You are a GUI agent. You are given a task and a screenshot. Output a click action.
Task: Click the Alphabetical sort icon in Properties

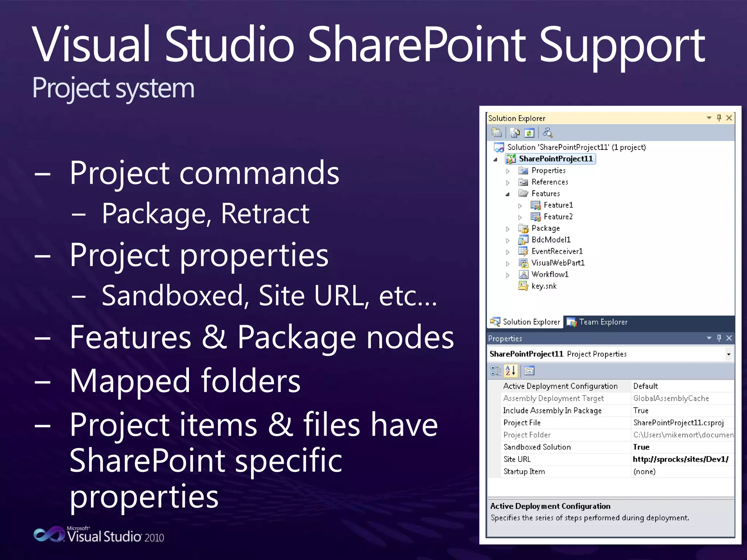click(x=511, y=371)
